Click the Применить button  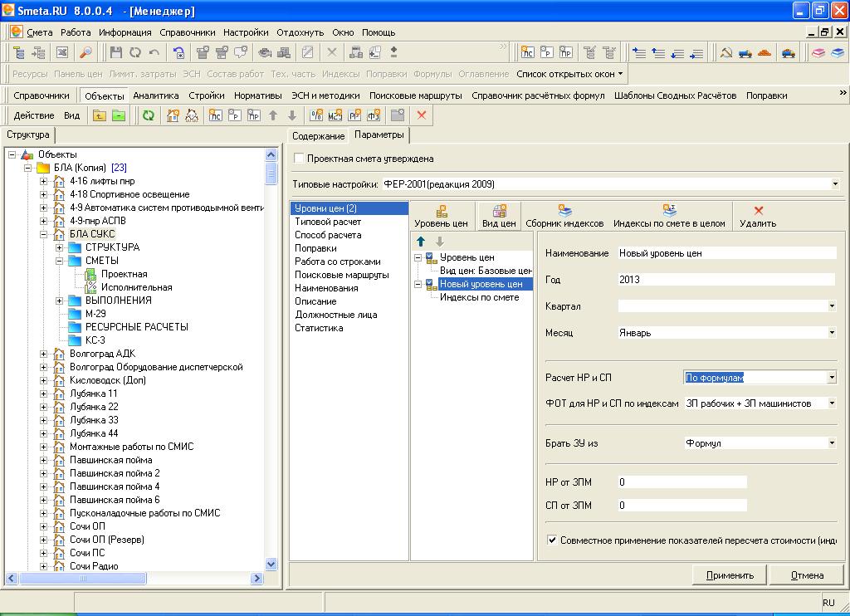[730, 575]
